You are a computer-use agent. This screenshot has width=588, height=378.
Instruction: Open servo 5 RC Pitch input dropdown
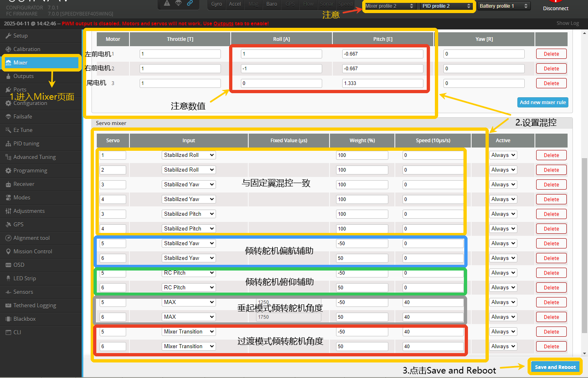tap(189, 273)
